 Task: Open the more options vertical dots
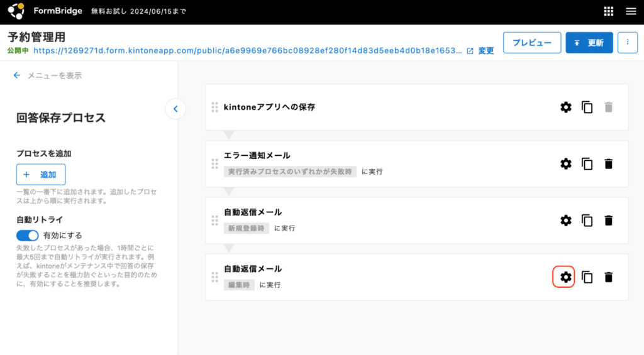coord(628,42)
